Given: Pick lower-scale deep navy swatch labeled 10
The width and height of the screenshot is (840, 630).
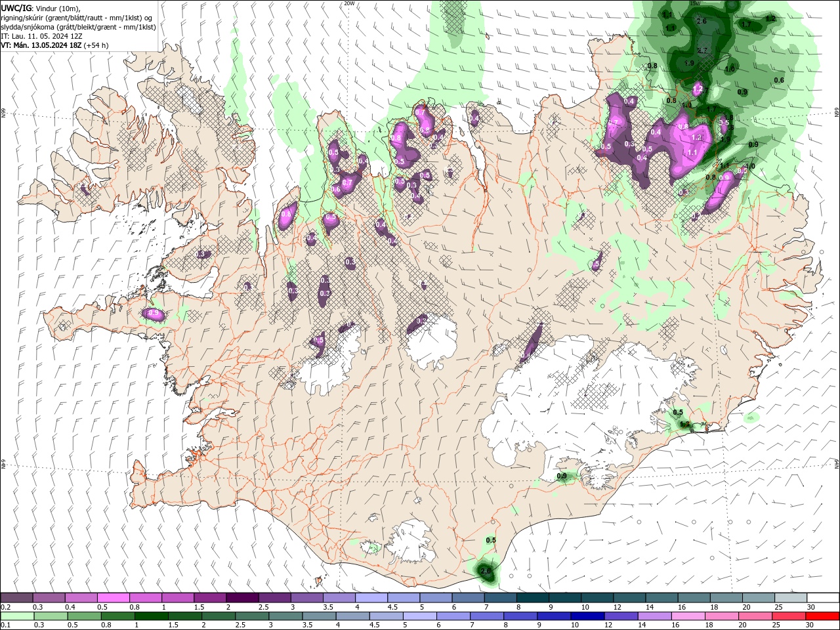Looking at the screenshot, I should click(587, 616).
